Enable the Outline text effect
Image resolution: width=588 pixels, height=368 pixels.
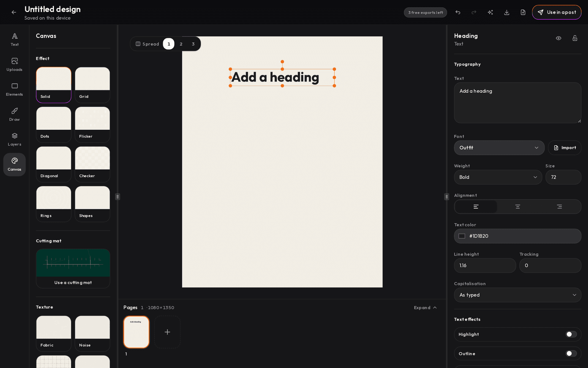coord(571,354)
